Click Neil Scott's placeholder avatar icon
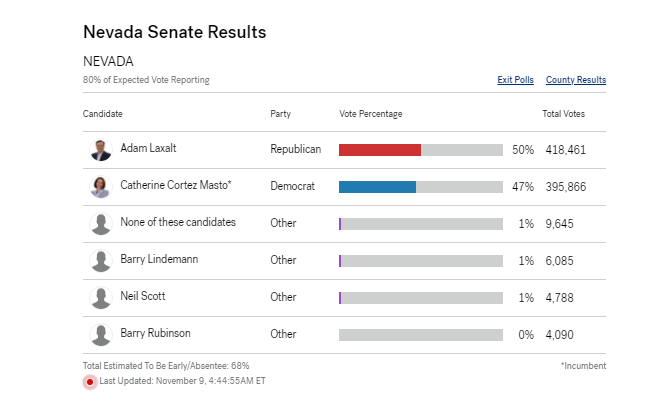660x412 pixels. (x=100, y=298)
